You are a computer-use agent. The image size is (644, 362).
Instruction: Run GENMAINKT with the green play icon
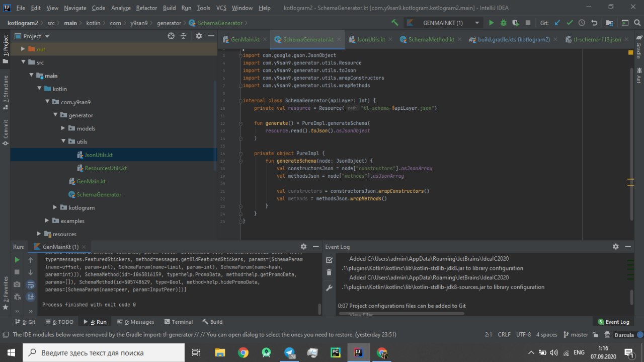point(491,23)
